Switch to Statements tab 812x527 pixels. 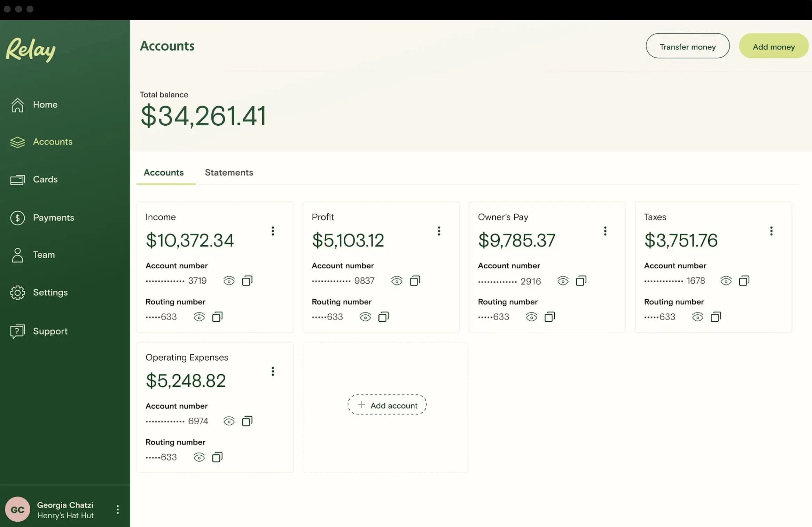click(x=229, y=173)
